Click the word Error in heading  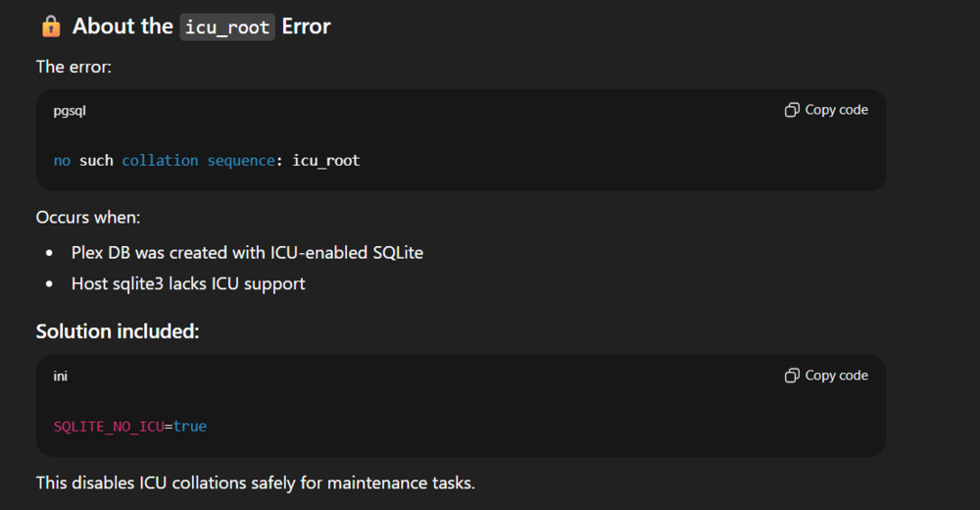coord(306,26)
